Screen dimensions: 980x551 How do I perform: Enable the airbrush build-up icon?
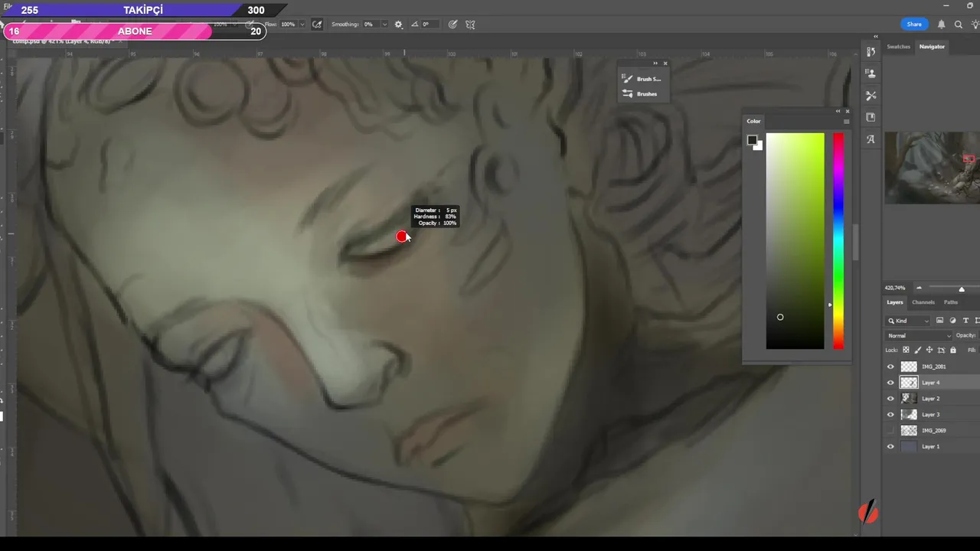click(317, 24)
